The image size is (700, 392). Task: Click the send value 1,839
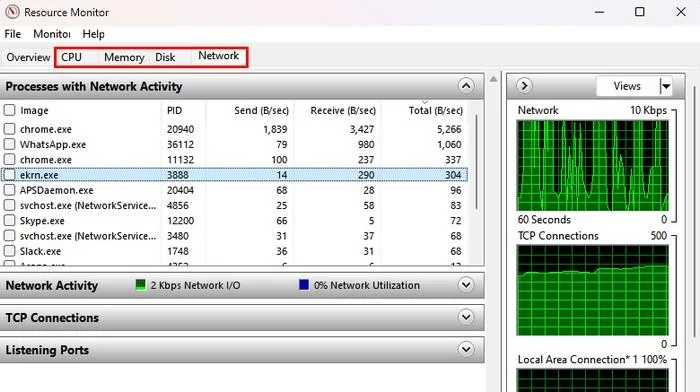tap(275, 129)
